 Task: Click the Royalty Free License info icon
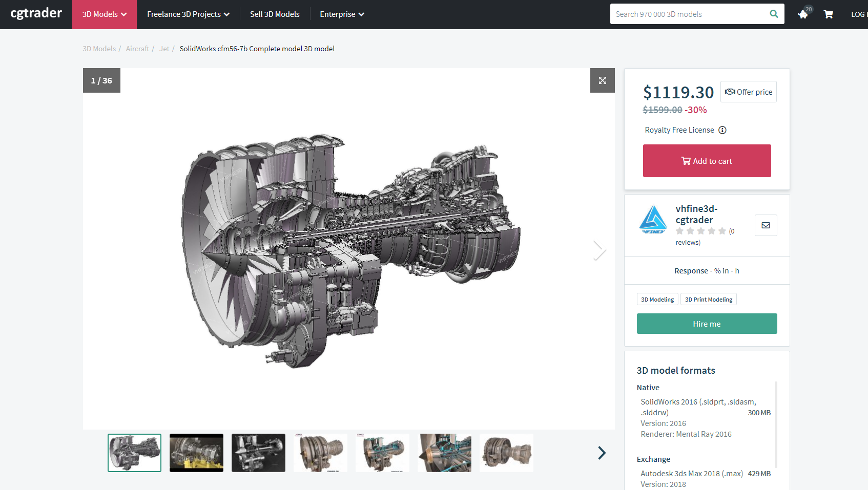(722, 130)
